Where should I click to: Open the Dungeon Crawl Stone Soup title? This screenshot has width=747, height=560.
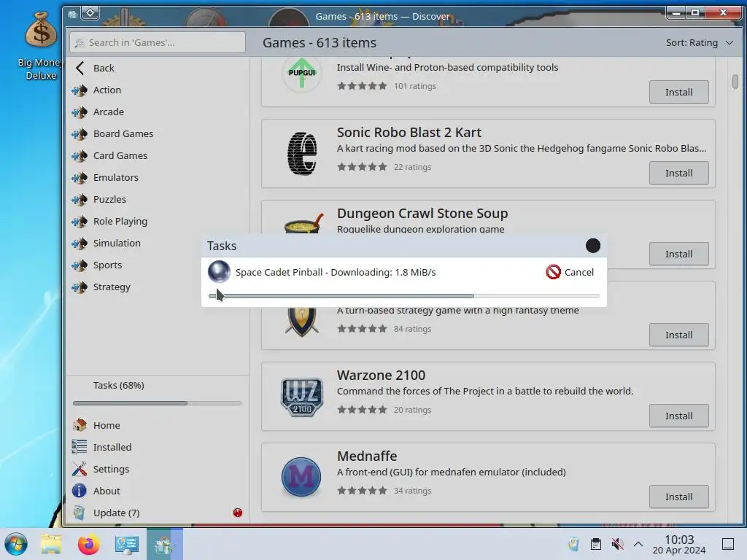point(422,214)
